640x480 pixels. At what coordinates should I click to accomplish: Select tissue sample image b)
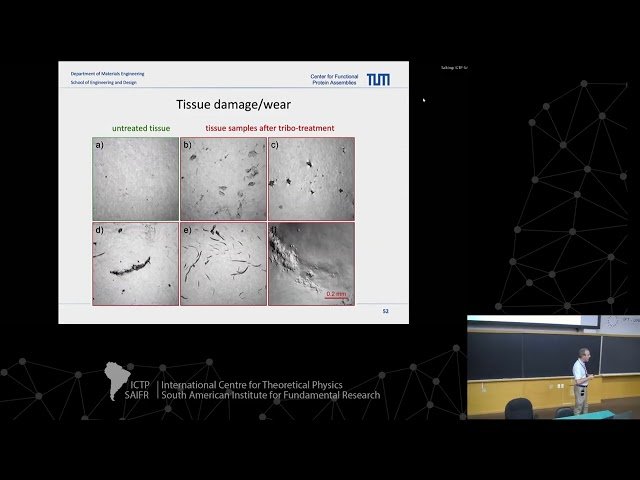(223, 178)
